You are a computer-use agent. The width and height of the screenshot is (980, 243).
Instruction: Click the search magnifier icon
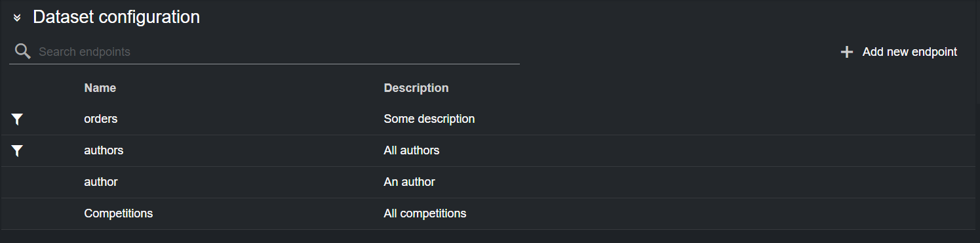22,51
